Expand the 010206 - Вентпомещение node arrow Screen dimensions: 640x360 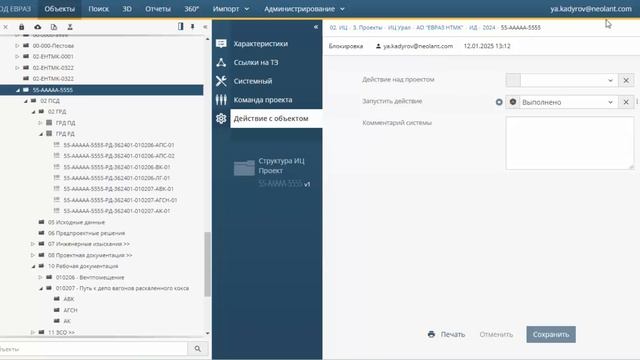click(x=40, y=277)
